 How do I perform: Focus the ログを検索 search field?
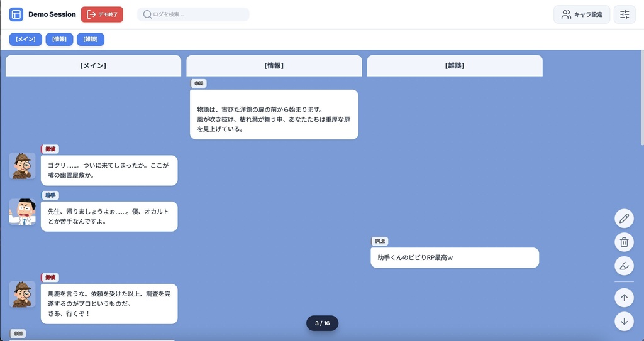pos(193,14)
